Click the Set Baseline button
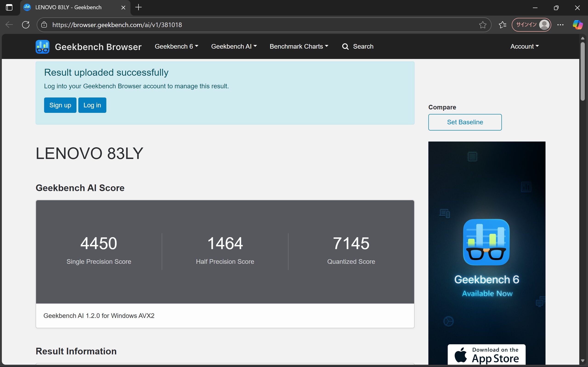588x367 pixels. [x=465, y=122]
